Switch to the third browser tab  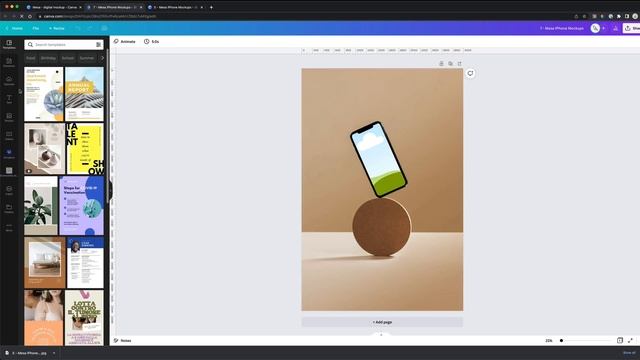[x=176, y=7]
